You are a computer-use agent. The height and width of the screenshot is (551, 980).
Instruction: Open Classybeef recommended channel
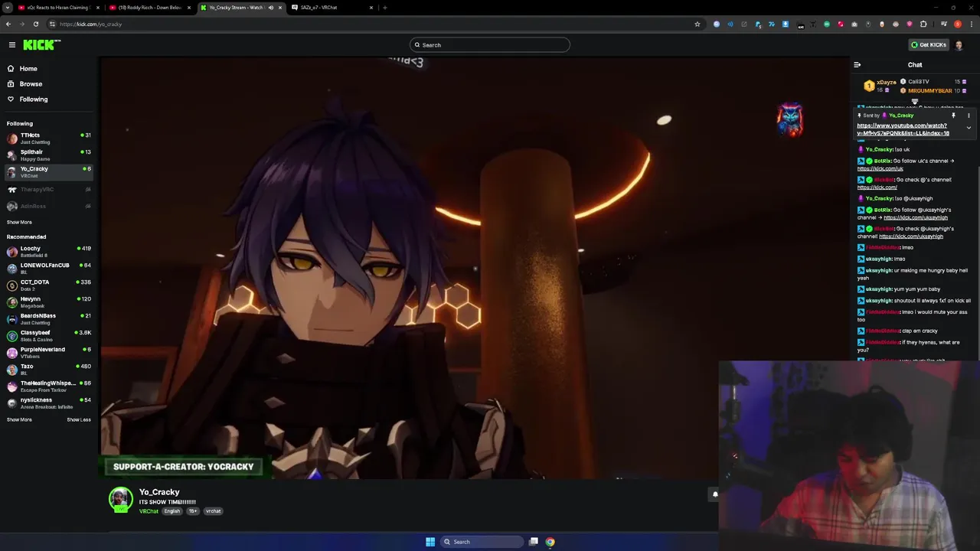[48, 336]
